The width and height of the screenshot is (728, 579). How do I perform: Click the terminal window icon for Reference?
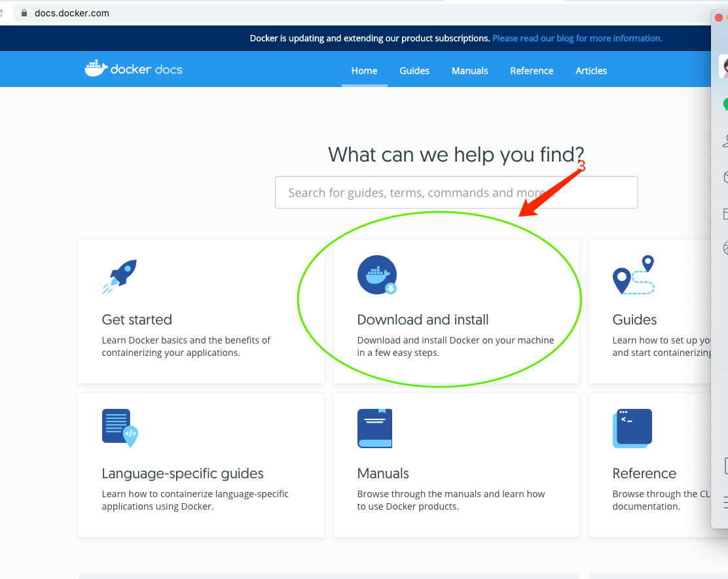[632, 429]
